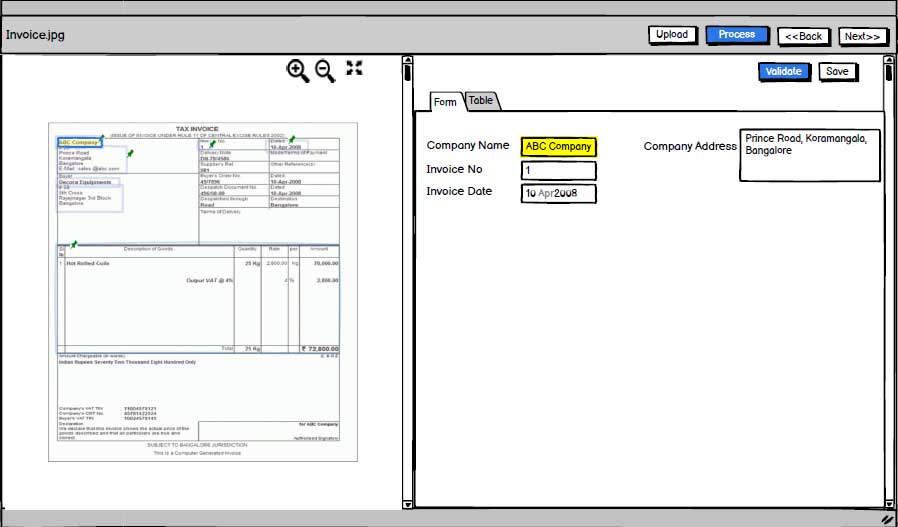Advance using the Next>> button
898x527 pixels.
click(862, 36)
